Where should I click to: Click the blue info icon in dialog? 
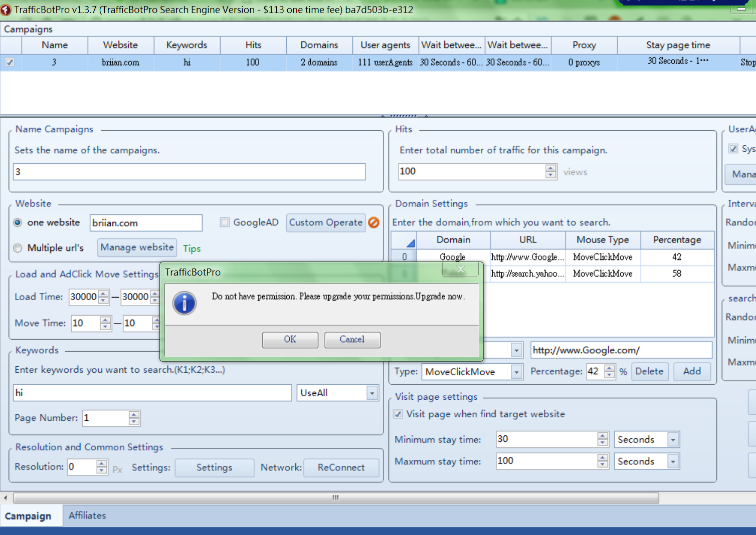coord(184,303)
